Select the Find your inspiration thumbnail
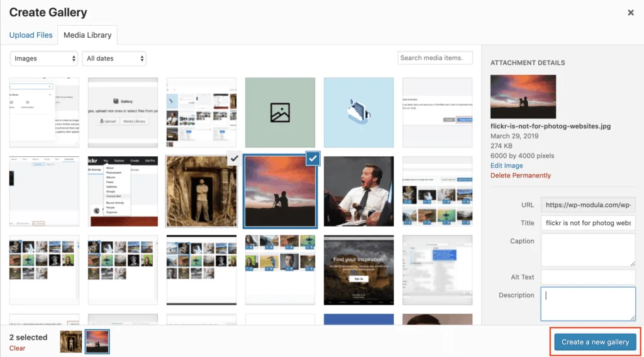 (x=358, y=270)
